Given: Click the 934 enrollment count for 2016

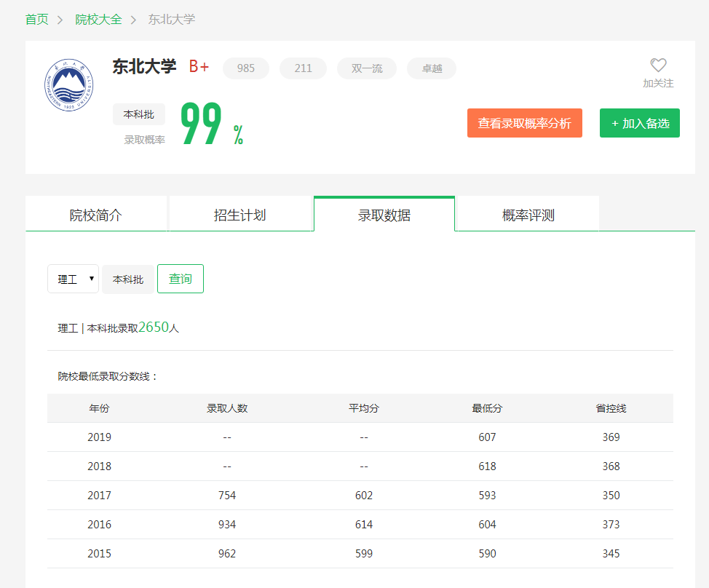Looking at the screenshot, I should click(227, 524).
